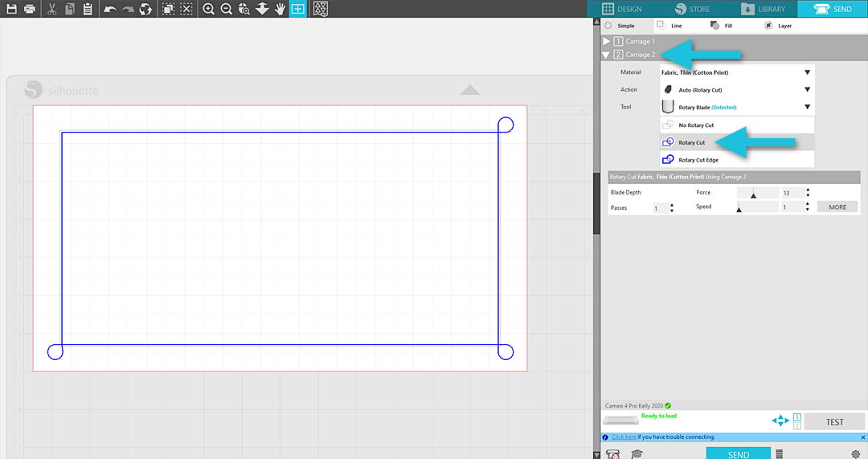Open the Action dropdown Auto (Rotary Cut)
The width and height of the screenshot is (868, 459).
click(737, 90)
